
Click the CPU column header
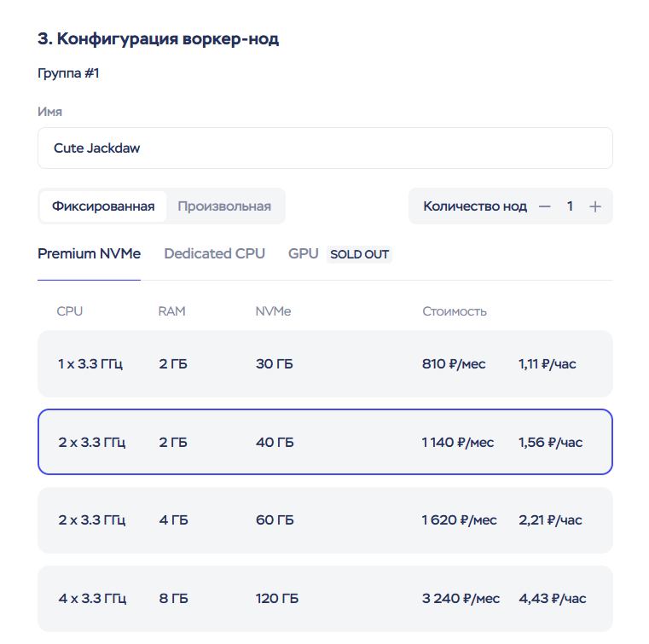click(70, 311)
